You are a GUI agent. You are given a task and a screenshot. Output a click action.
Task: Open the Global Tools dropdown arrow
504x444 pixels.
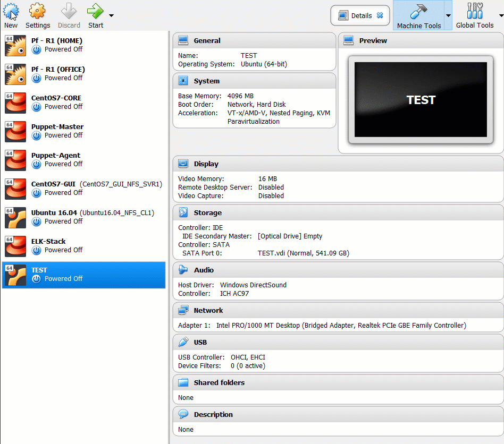click(501, 15)
